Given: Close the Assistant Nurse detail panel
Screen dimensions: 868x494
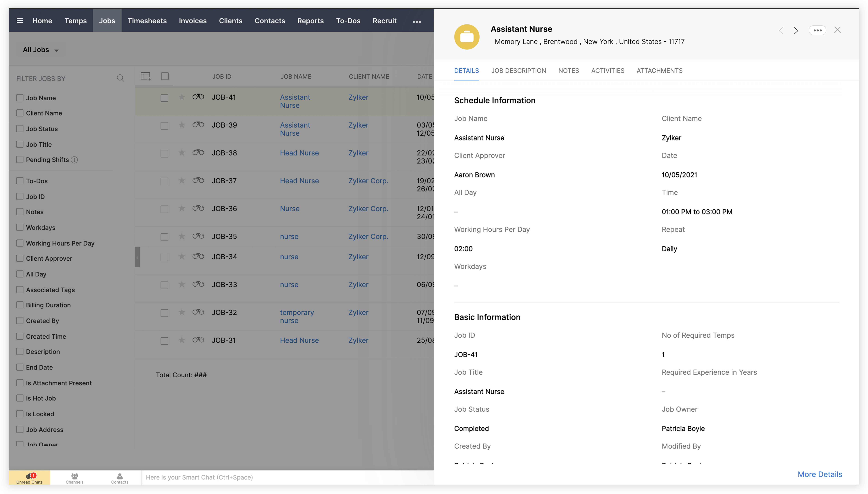Looking at the screenshot, I should click(x=837, y=30).
